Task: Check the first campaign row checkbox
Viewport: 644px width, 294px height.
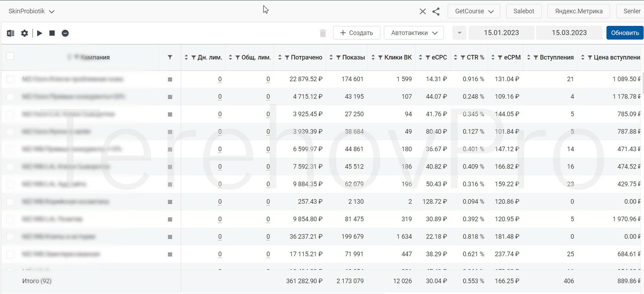Action: 10,79
